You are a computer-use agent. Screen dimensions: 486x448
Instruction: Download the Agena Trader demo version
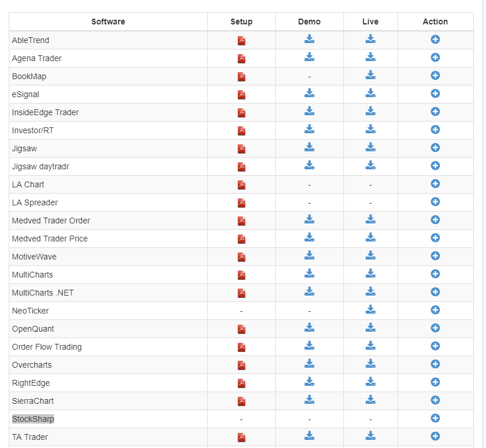[x=309, y=58]
